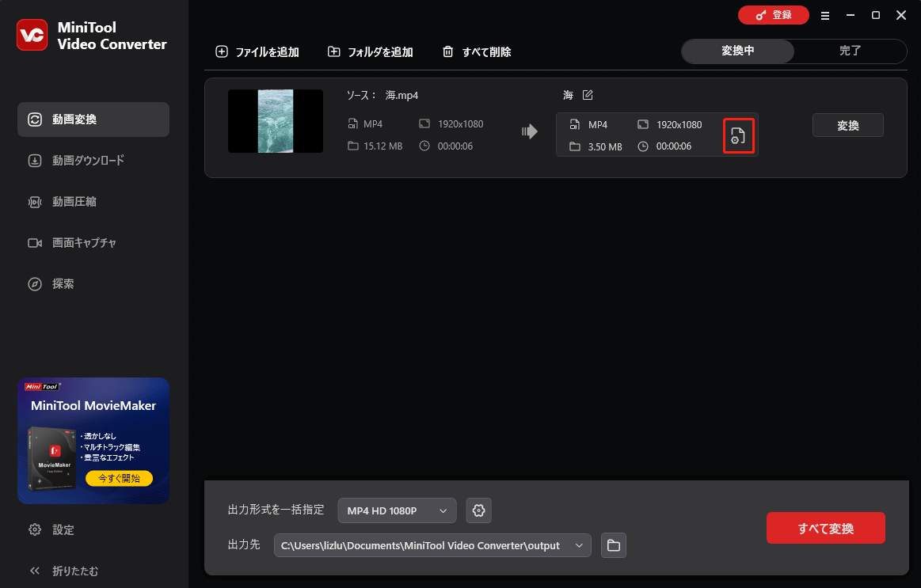
Task: Switch to the 完了 tab
Action: [850, 51]
